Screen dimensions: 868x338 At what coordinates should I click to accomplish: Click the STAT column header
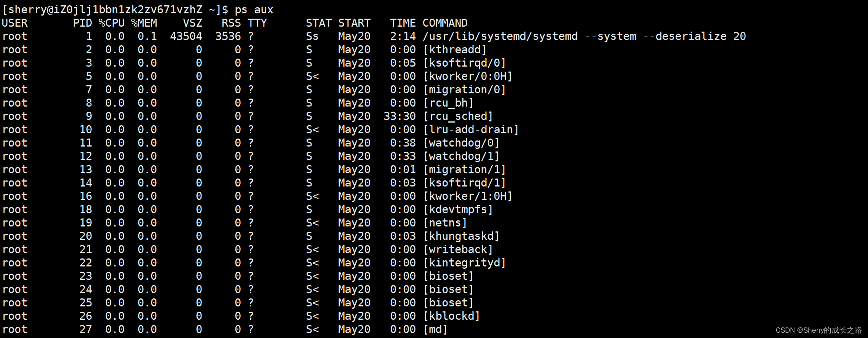[x=319, y=23]
